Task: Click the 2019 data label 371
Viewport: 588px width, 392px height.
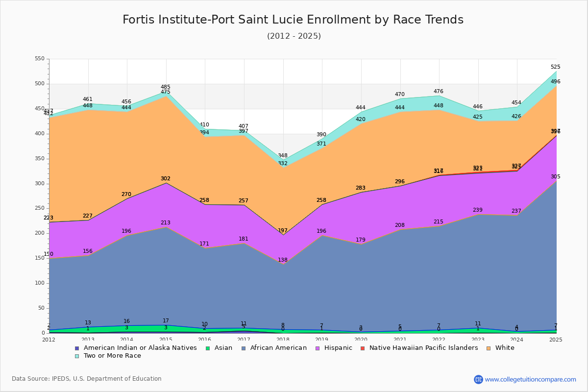Action: pyautogui.click(x=321, y=144)
